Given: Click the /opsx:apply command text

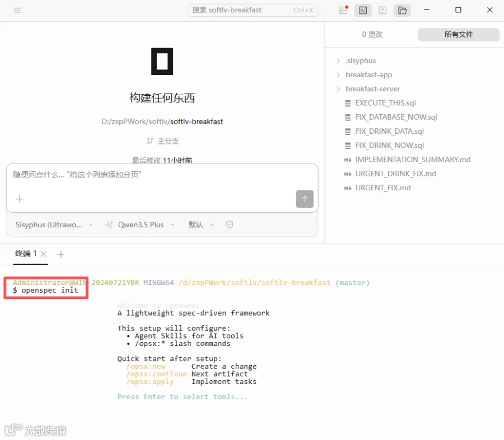Looking at the screenshot, I should pos(150,382).
